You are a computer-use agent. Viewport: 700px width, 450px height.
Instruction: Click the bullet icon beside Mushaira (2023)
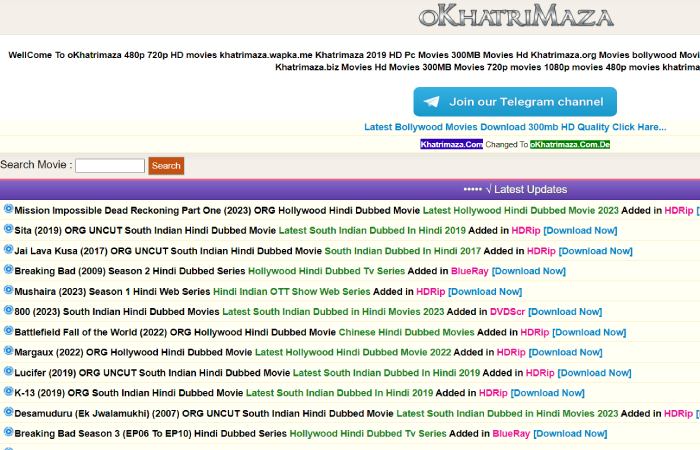pyautogui.click(x=8, y=290)
